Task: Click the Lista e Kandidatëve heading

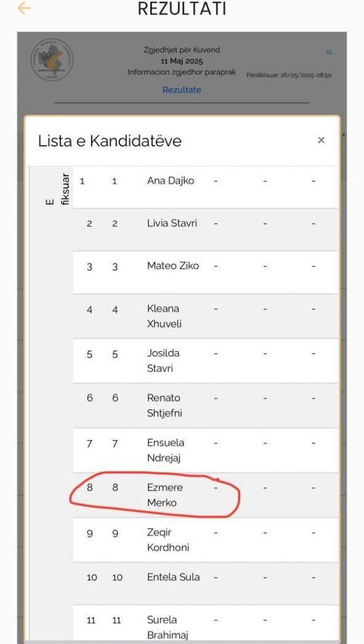Action: tap(109, 141)
